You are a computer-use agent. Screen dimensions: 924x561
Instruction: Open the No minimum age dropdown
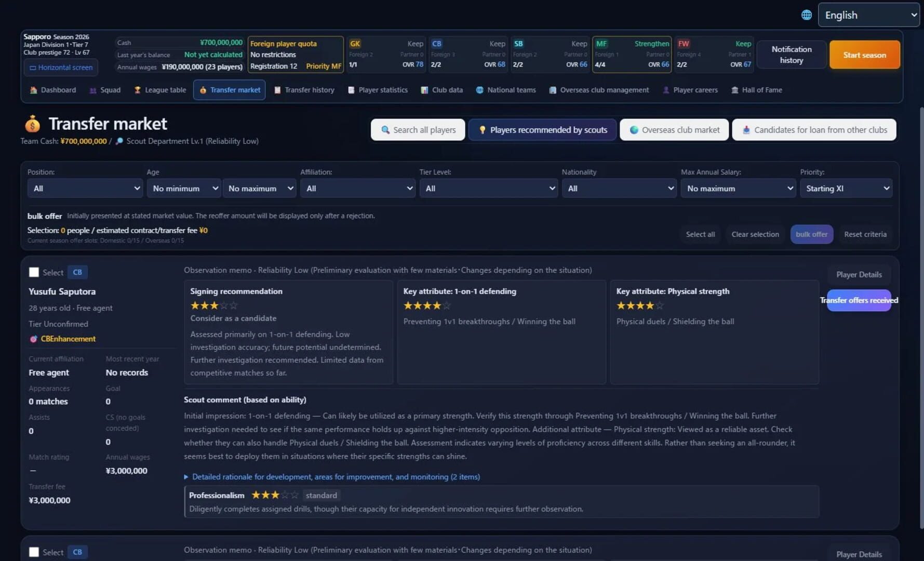pos(184,188)
